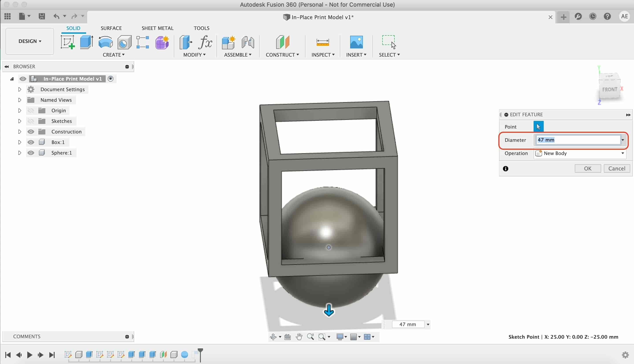Click the Zoom magnifier tool
634x364 pixels.
pos(311,337)
